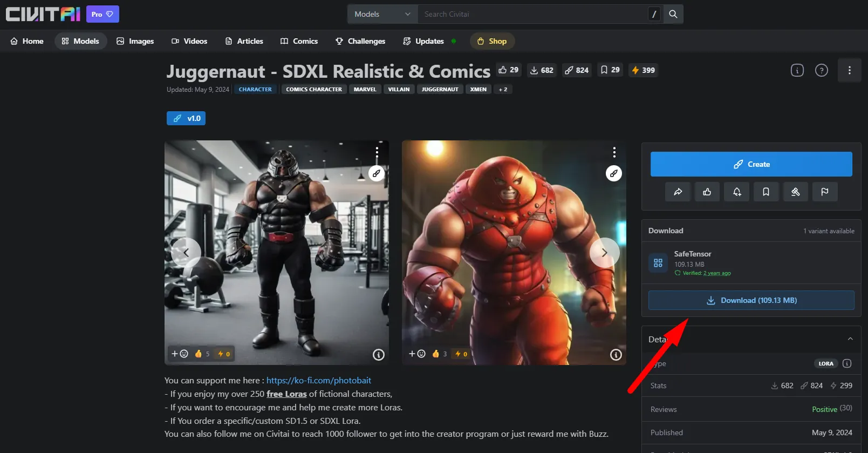Image resolution: width=868 pixels, height=453 pixels.
Task: Select the v1.0 version button
Action: pyautogui.click(x=186, y=118)
